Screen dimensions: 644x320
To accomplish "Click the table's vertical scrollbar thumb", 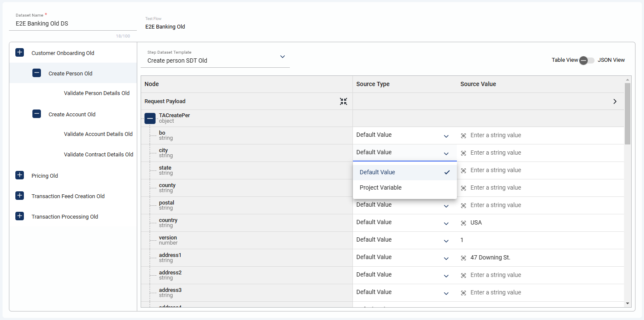I will [x=627, y=113].
